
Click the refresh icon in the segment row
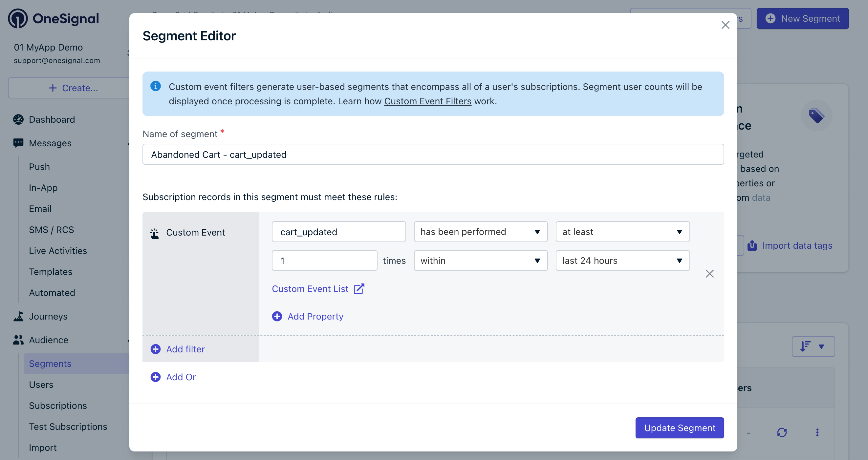click(x=782, y=432)
